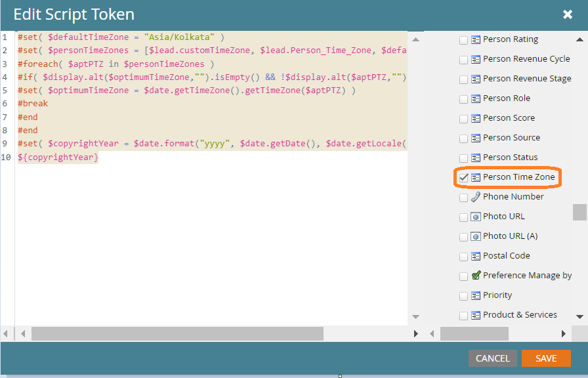Screen dimensions: 588x378
Task: Click the green checkmark icon for Preference Manage by
Action: click(x=474, y=276)
